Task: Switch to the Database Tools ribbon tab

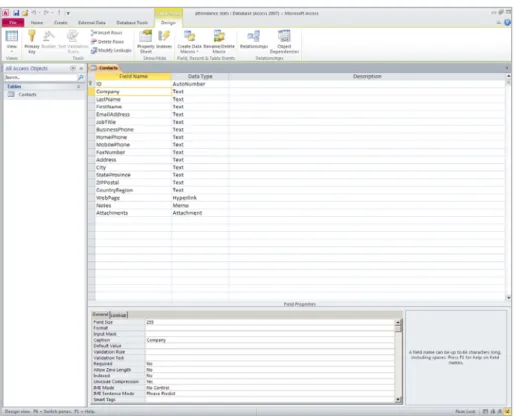Action: click(x=132, y=23)
